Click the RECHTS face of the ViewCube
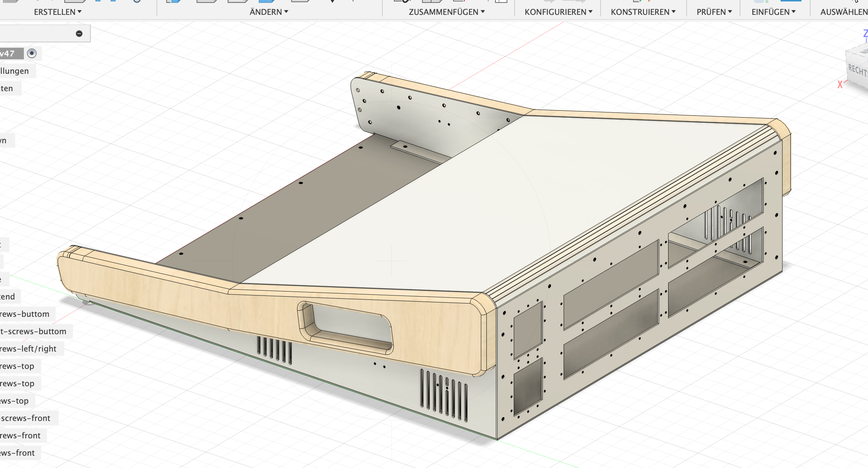Image resolution: width=868 pixels, height=468 pixels. (x=858, y=69)
